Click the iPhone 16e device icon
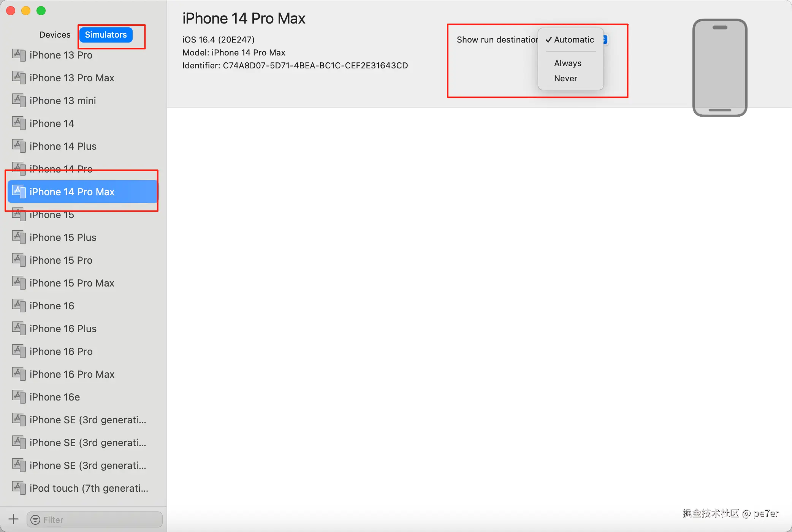Viewport: 792px width, 532px height. [19, 397]
